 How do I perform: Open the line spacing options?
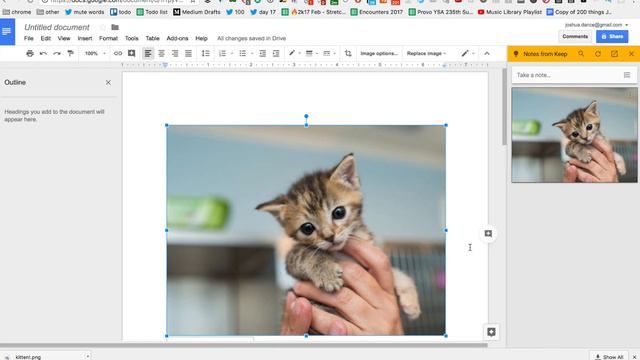(x=206, y=53)
